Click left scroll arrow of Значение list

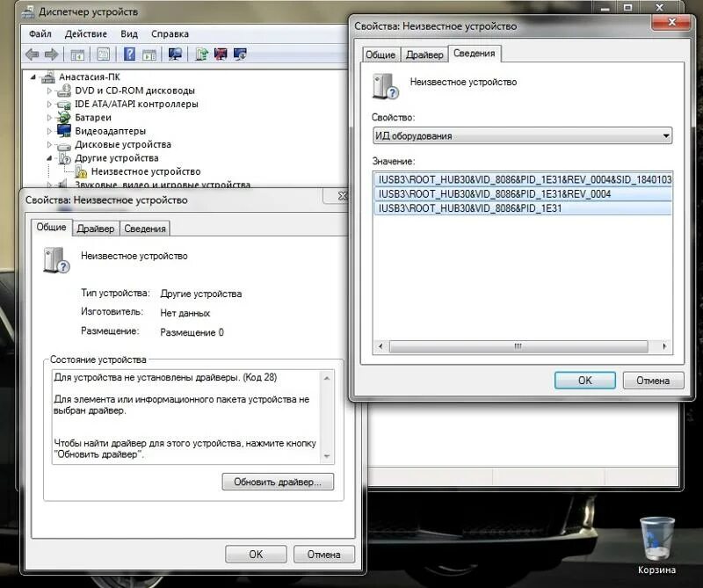[380, 346]
